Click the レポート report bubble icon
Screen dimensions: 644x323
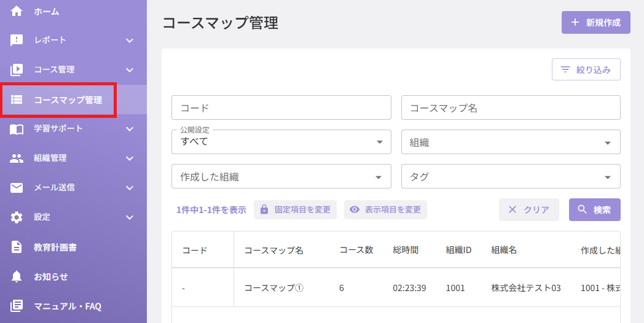[17, 40]
